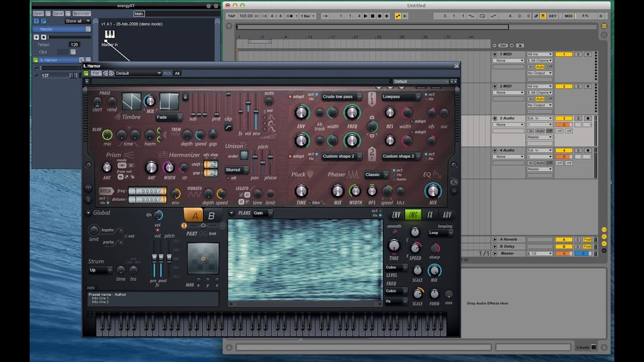The image size is (644, 362).
Task: Click the EQ MIX knob
Action: [433, 191]
